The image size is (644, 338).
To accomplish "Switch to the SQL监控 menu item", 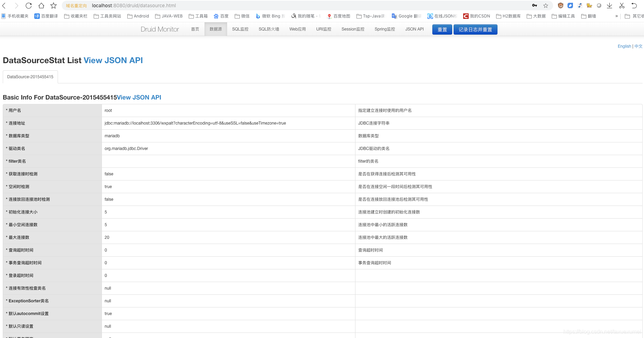I will 240,29.
